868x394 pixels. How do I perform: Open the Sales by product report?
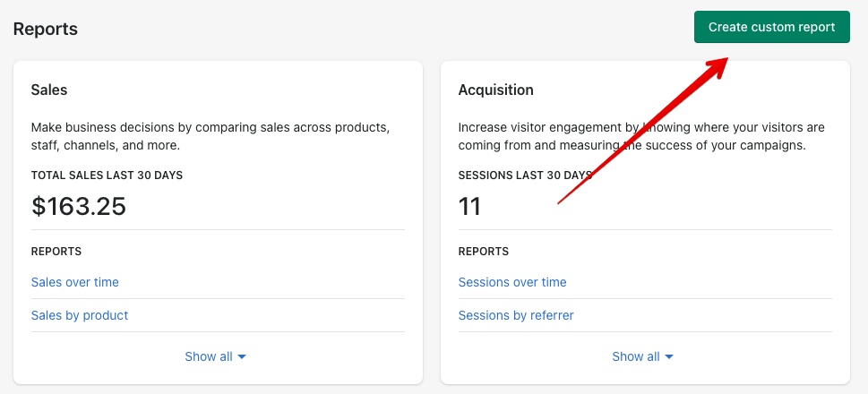[80, 315]
